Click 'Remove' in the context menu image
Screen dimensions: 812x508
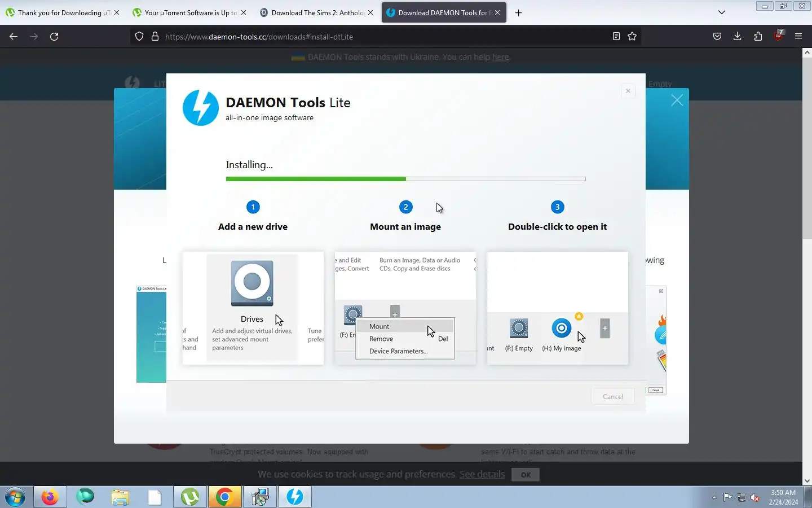click(381, 339)
